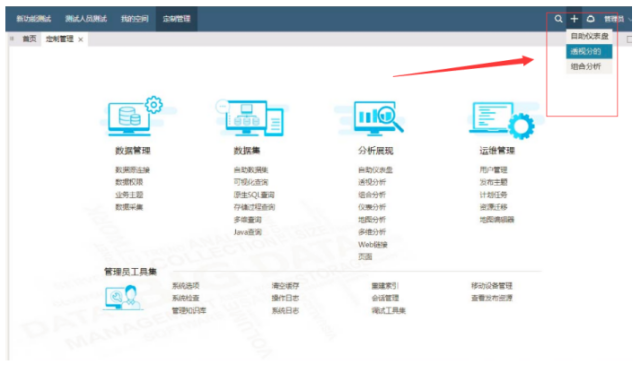
Task: Open the Java查询 link
Action: 247,232
